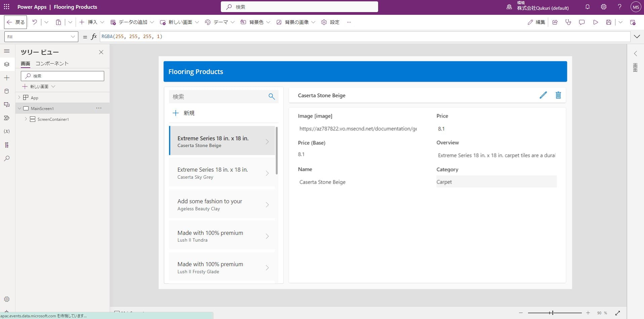The image size is (644, 319).
Task: Click the magnifier icon in gallery search box
Action: pyautogui.click(x=272, y=97)
